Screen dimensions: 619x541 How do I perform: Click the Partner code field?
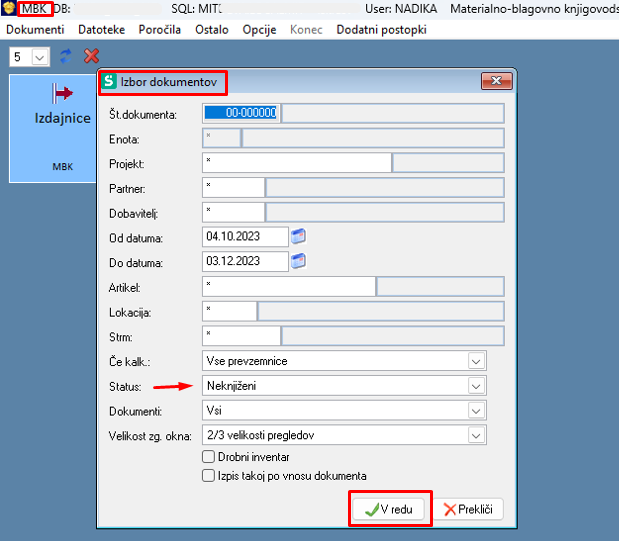coord(233,188)
